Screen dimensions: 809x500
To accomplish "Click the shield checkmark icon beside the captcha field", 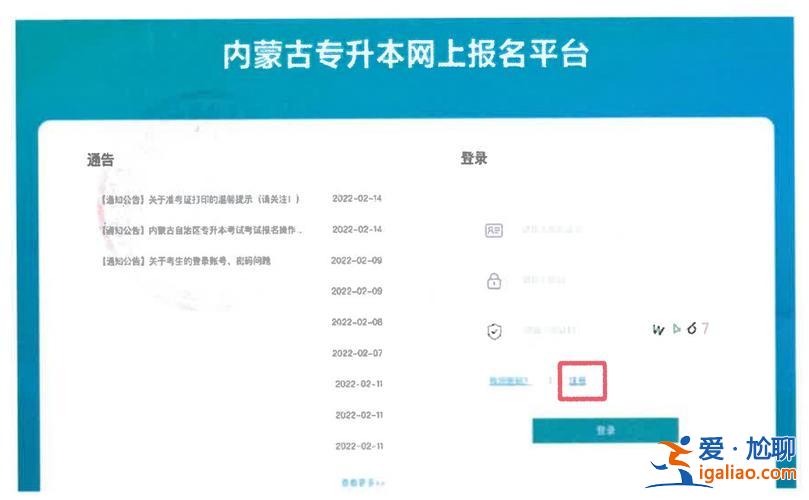I will tap(494, 331).
